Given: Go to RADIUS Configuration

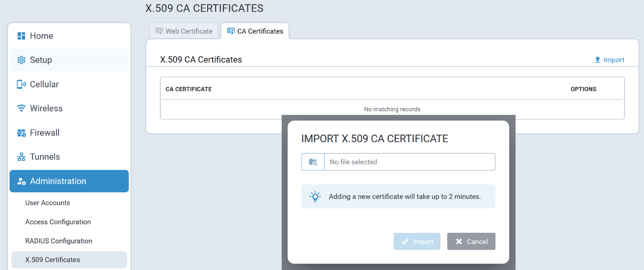Looking at the screenshot, I should click(x=59, y=241).
